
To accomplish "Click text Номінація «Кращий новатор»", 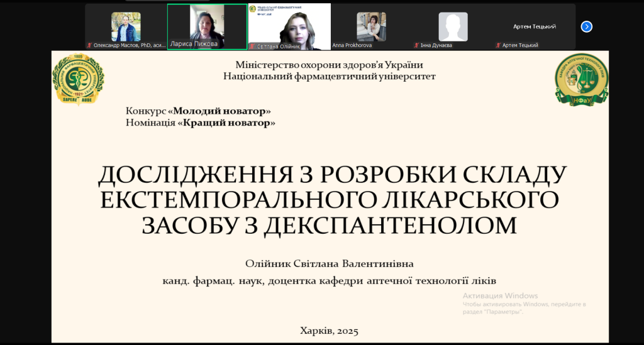I will point(201,123).
